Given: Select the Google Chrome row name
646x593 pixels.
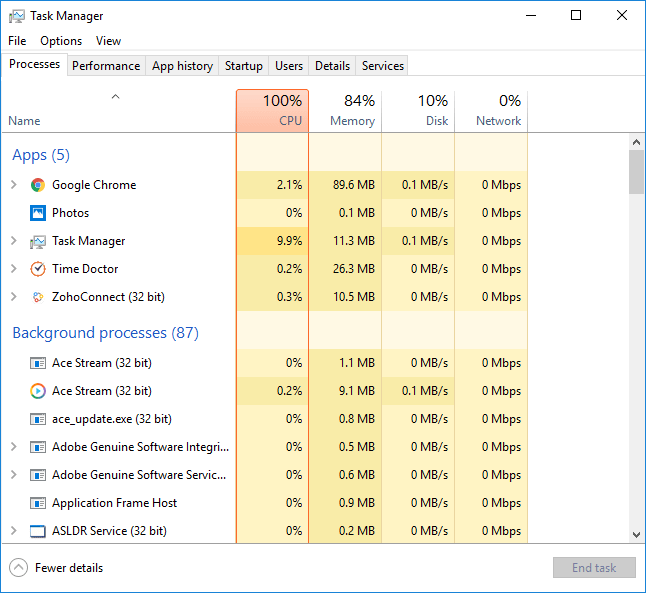Looking at the screenshot, I should point(94,185).
